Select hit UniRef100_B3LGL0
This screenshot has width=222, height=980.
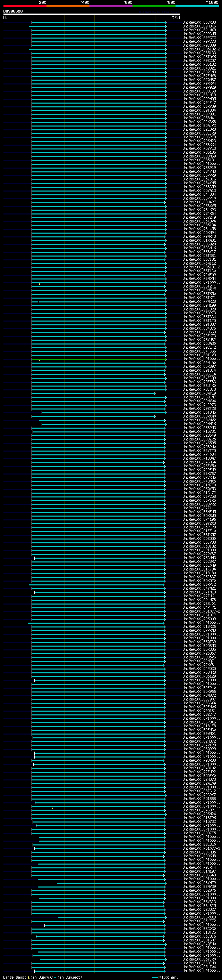(x=199, y=844)
